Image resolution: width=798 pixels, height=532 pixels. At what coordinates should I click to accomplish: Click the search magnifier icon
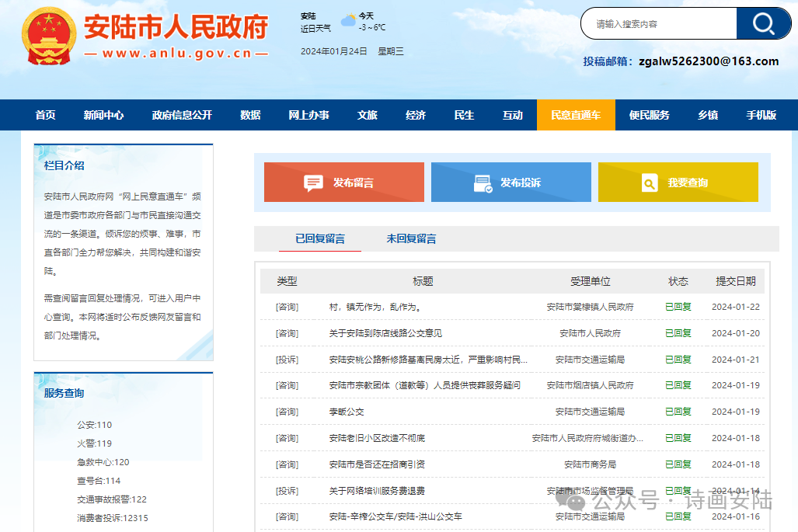click(x=763, y=23)
